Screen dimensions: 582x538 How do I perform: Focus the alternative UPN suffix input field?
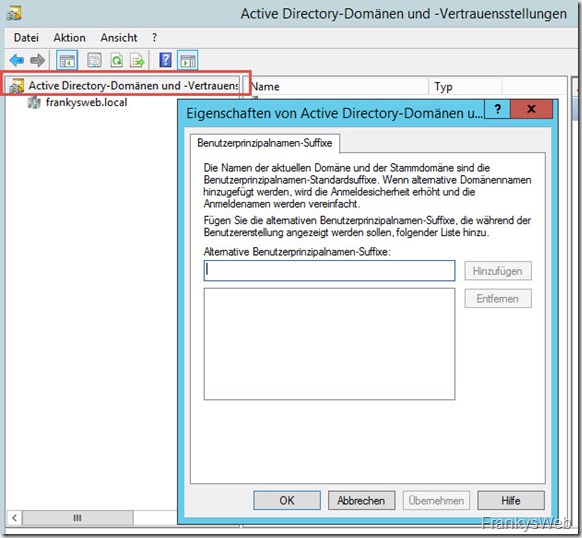(x=329, y=270)
